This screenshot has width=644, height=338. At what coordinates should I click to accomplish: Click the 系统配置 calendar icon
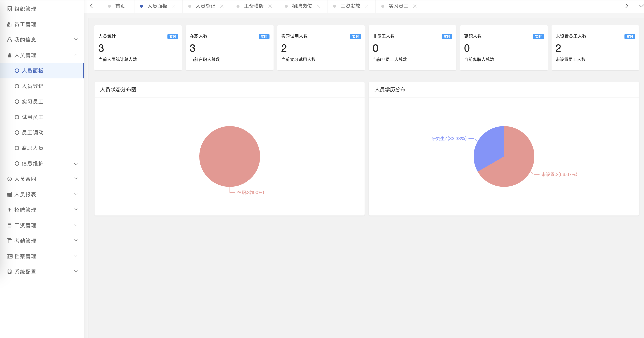click(10, 272)
